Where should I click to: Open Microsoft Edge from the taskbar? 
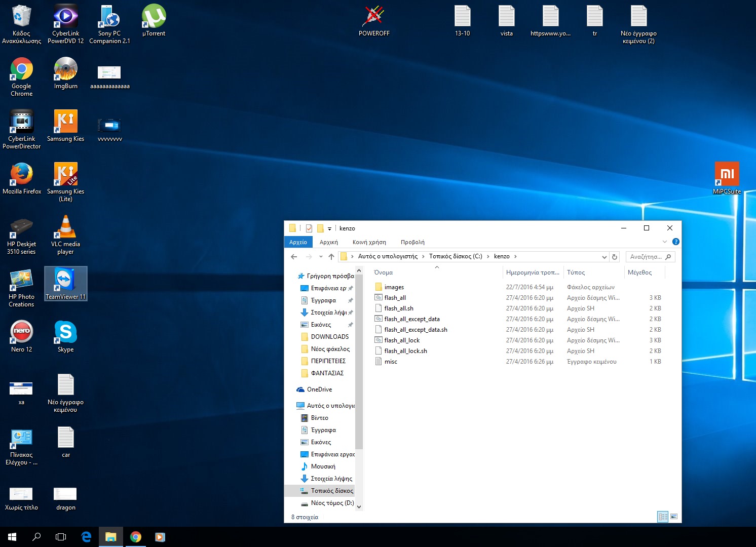click(86, 537)
